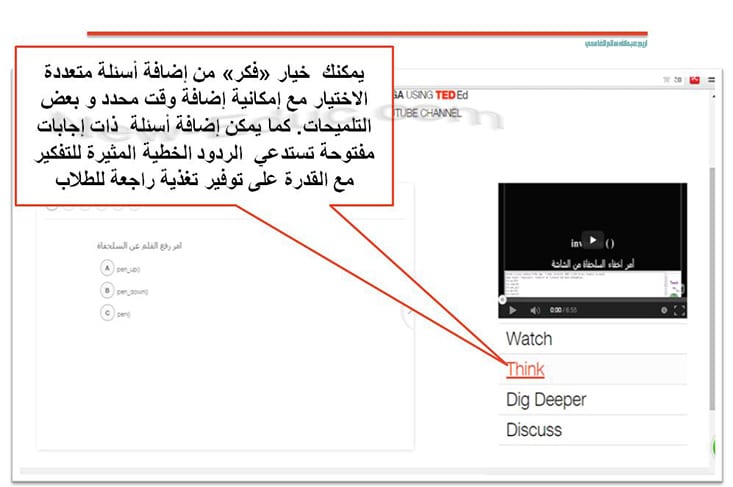733x487 pixels.
Task: Open the browser hamburger menu icon
Action: 711,80
